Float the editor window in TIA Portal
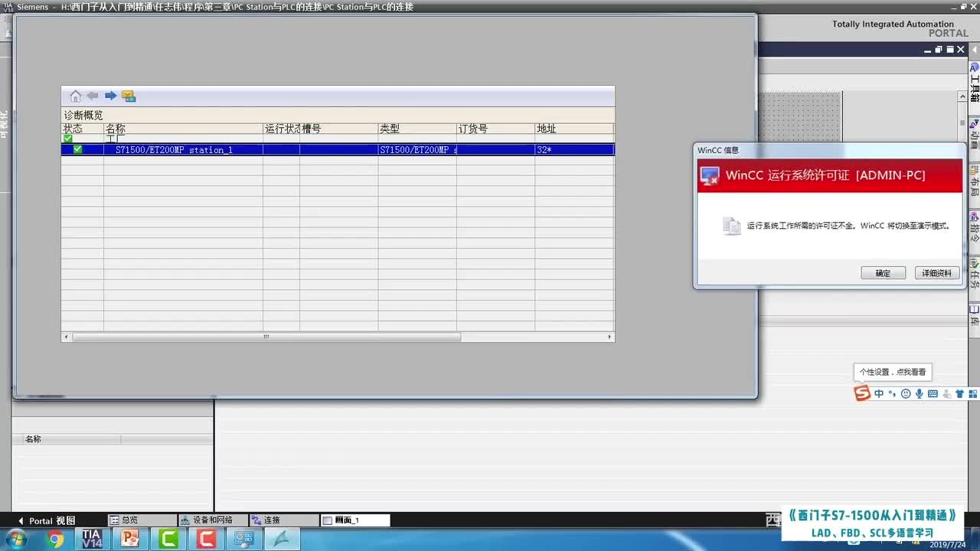Screen dimensions: 980x551 point(939,50)
